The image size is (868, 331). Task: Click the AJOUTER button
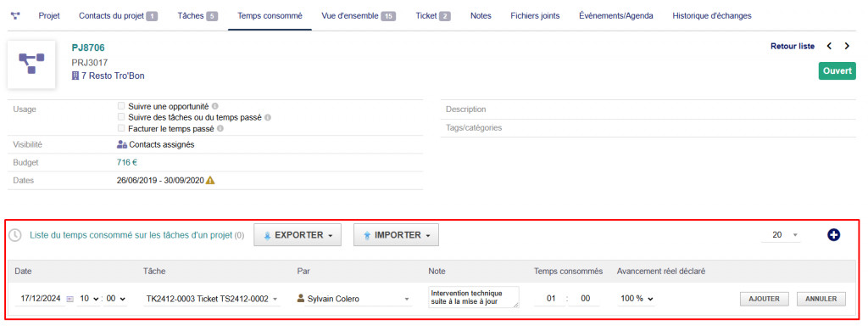click(764, 299)
